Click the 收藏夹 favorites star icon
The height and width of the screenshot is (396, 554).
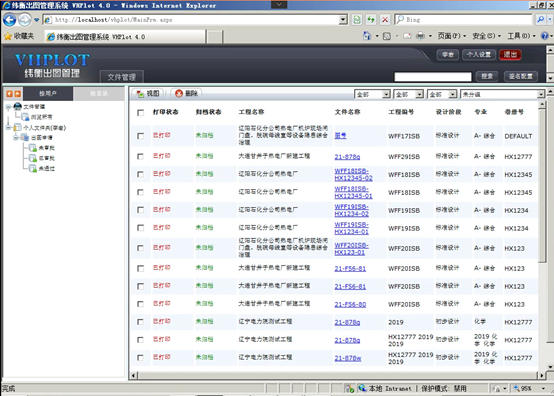[x=8, y=36]
